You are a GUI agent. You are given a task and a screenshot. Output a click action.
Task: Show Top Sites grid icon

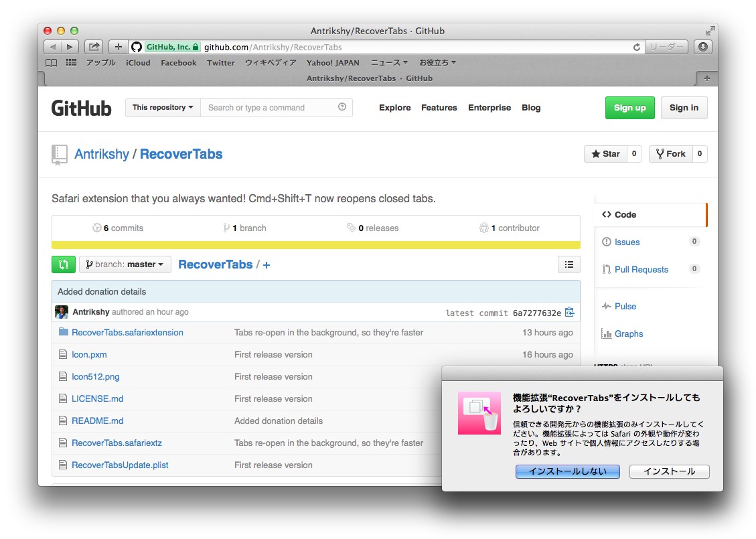click(x=72, y=62)
